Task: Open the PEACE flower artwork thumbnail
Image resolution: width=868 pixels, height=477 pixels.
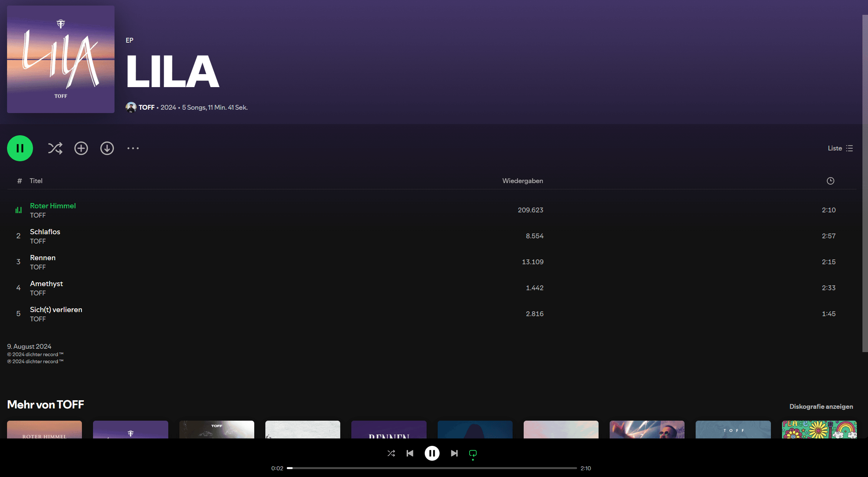Action: [819, 430]
